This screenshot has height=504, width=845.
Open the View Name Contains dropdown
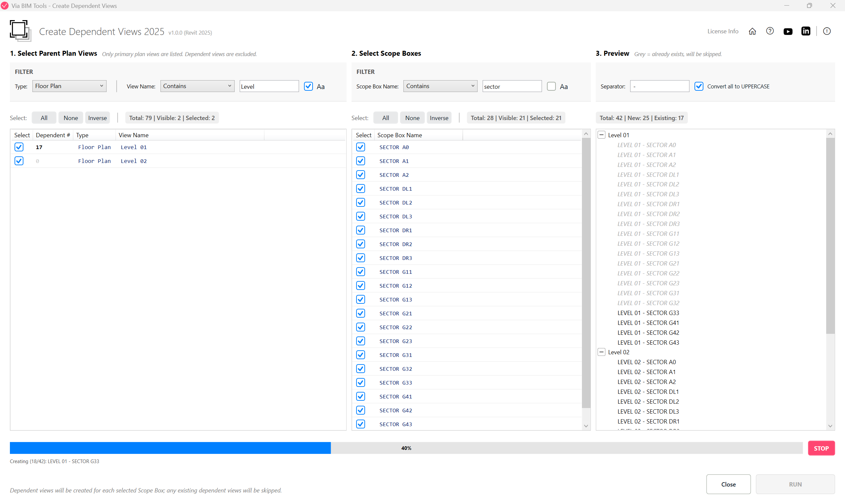coord(197,86)
